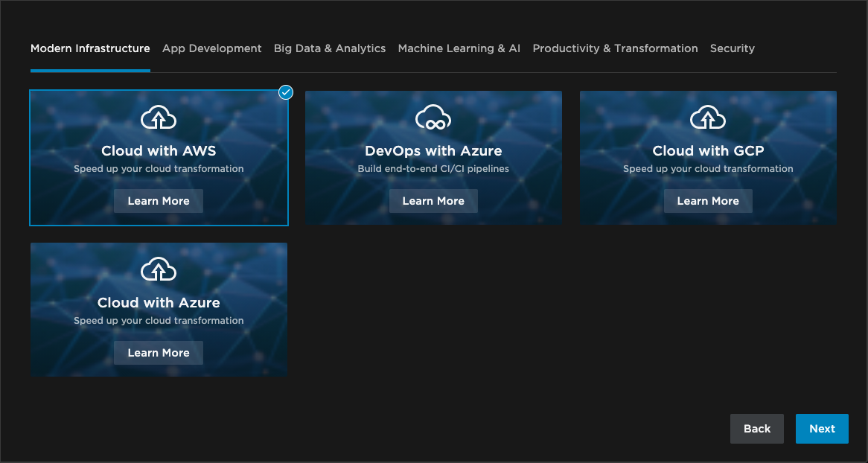
Task: Open the Big Data & Analytics tab
Action: 330,48
